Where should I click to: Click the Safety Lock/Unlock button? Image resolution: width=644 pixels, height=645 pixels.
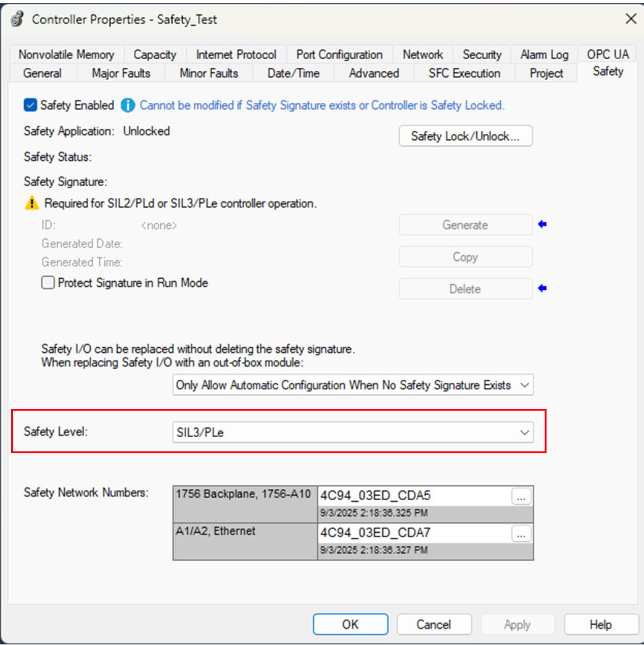465,136
